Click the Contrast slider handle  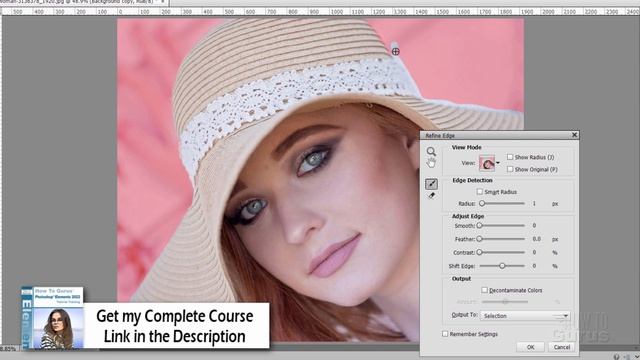click(x=480, y=252)
